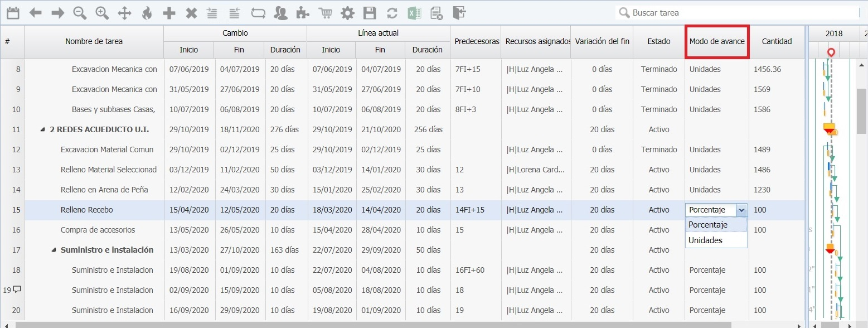Zoom in with the magnifier plus icon

click(x=102, y=13)
